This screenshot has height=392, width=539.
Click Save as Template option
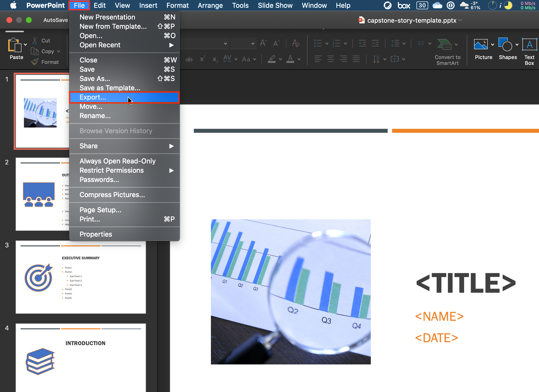point(110,88)
